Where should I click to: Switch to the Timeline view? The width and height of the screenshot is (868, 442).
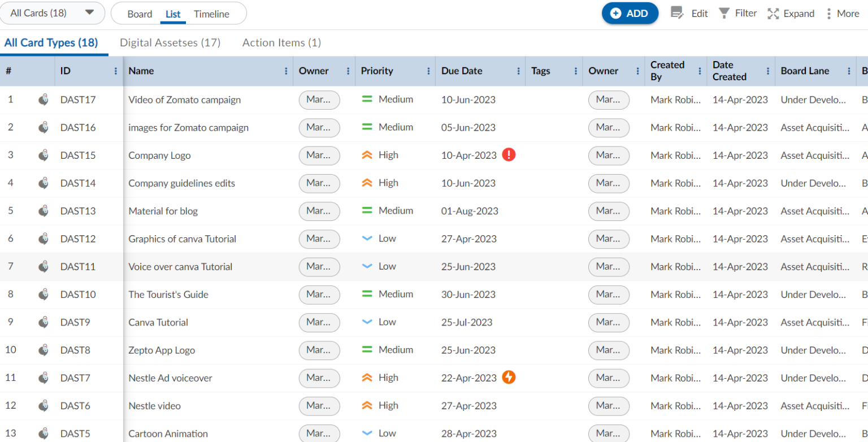211,14
